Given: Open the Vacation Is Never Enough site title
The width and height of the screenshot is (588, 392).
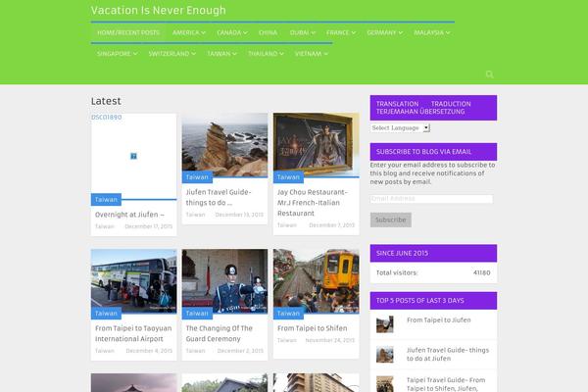Looking at the screenshot, I should pyautogui.click(x=158, y=10).
